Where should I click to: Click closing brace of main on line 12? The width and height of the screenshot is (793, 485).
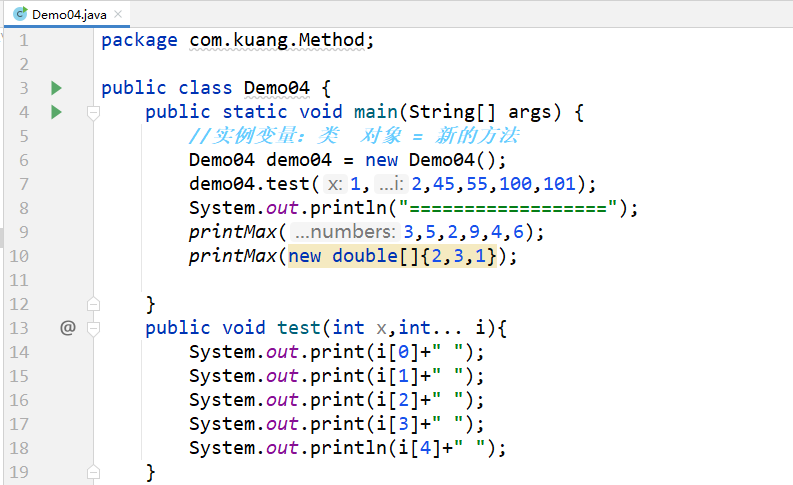point(150,304)
